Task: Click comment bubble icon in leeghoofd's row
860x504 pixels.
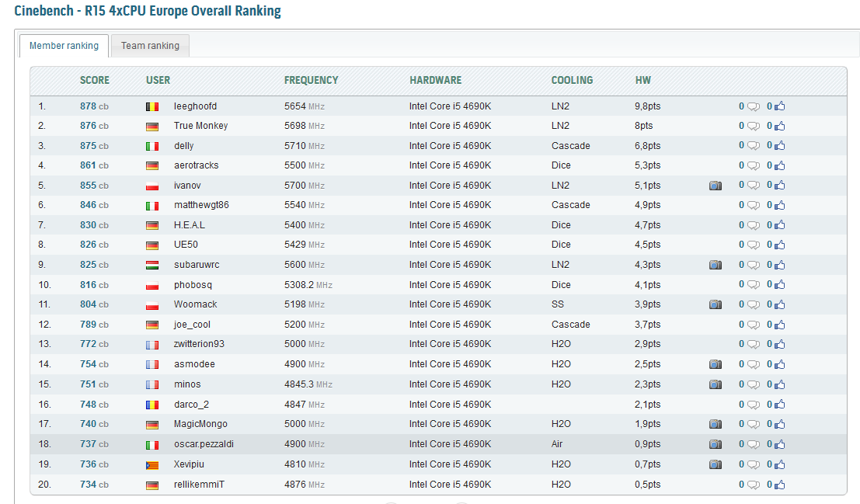Action: (x=754, y=107)
